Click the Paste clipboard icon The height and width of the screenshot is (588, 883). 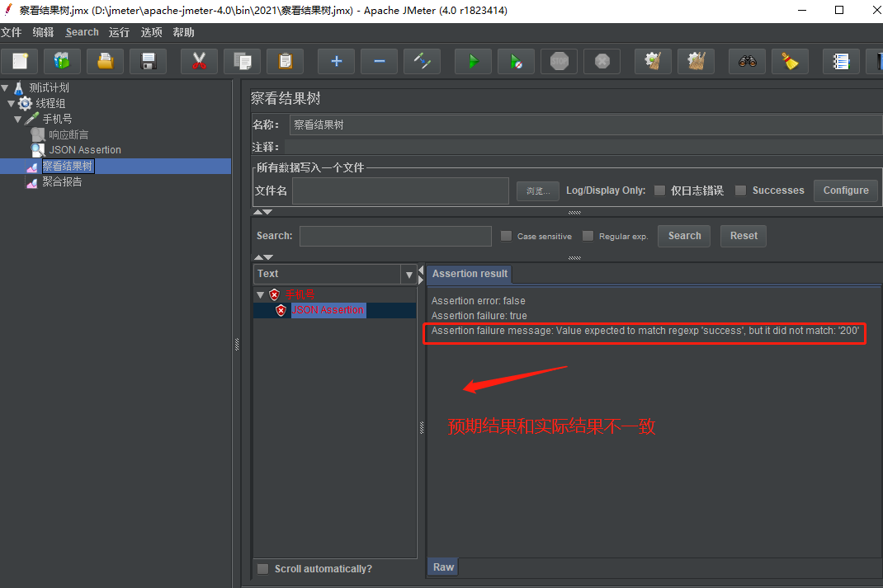pos(286,61)
